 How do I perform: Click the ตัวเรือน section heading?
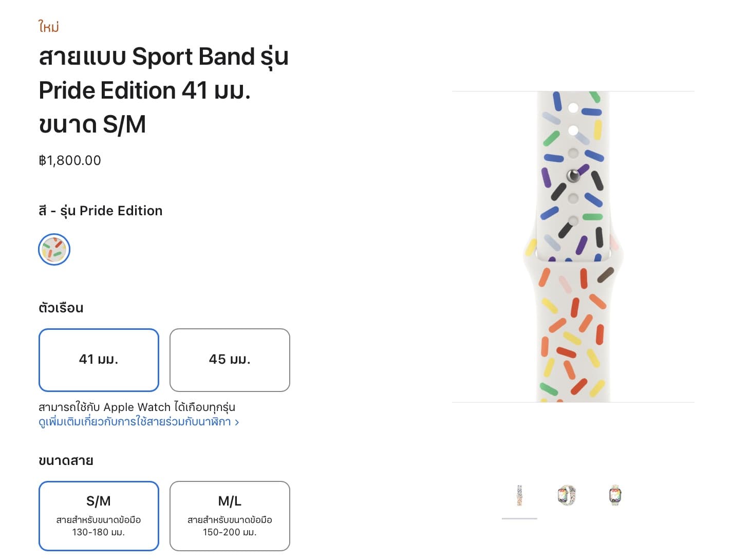(61, 308)
